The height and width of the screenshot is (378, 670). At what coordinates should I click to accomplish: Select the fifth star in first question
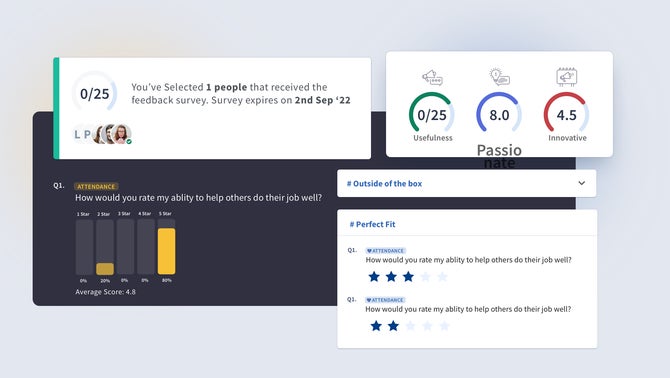(x=443, y=277)
